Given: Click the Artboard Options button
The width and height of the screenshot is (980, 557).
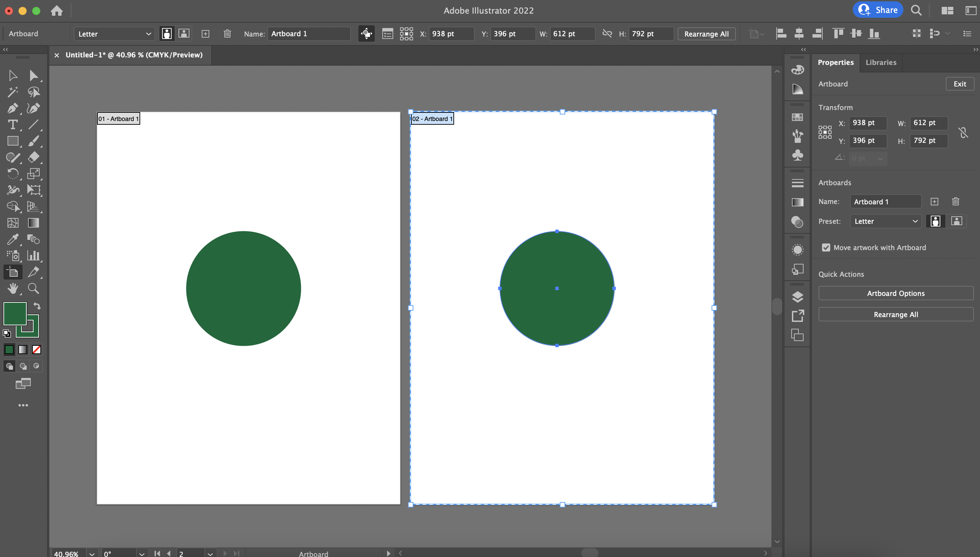Looking at the screenshot, I should pyautogui.click(x=896, y=293).
